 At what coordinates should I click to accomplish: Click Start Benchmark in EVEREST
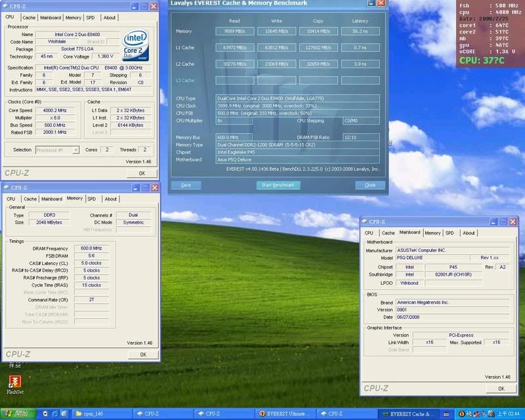[278, 185]
